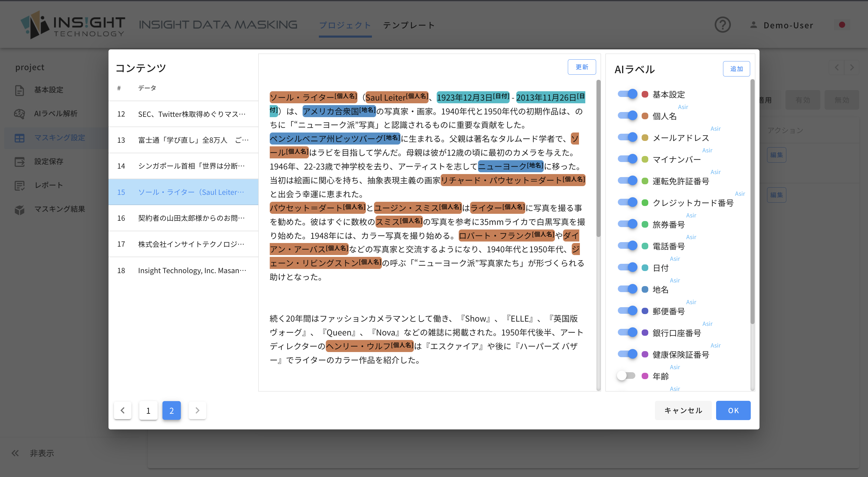Collapse sidebar with 非表示 double chevron
This screenshot has width=868, height=477.
[x=15, y=453]
